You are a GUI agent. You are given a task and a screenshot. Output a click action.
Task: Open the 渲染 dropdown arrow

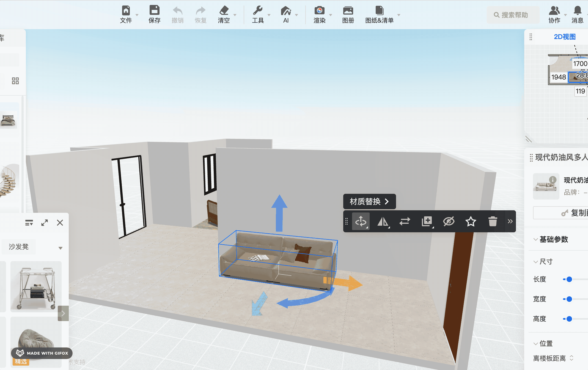point(331,15)
